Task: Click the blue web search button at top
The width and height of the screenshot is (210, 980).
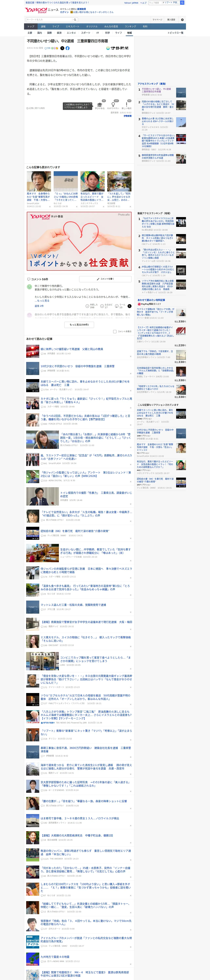Action: tap(182, 3)
